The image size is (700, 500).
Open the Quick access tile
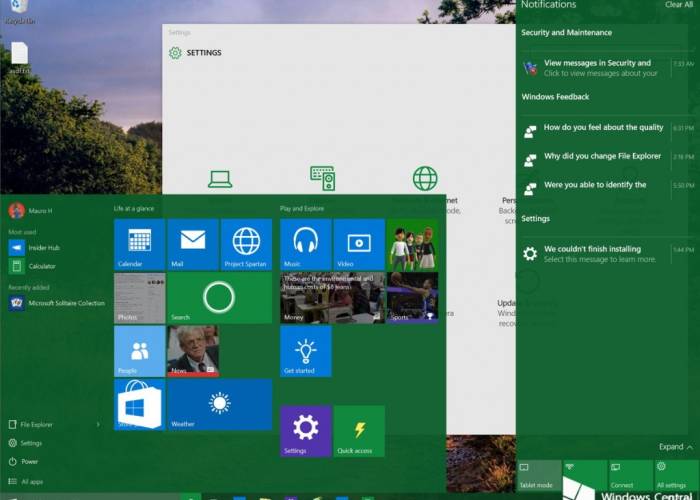[359, 431]
